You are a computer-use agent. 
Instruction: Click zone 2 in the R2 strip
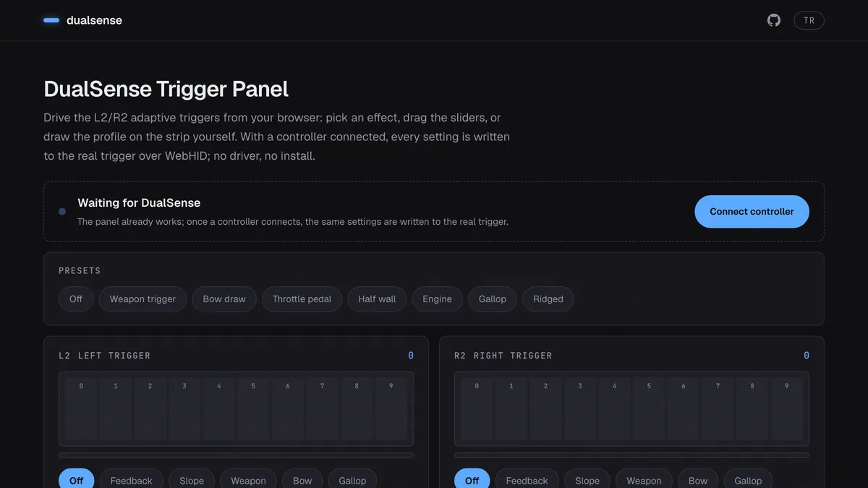[545, 408]
